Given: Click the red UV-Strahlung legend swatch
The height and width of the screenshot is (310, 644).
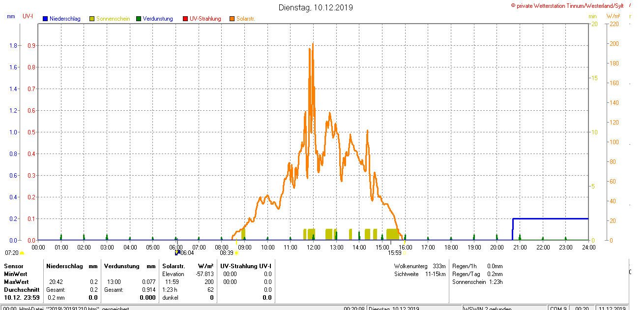Looking at the screenshot, I should pos(185,19).
